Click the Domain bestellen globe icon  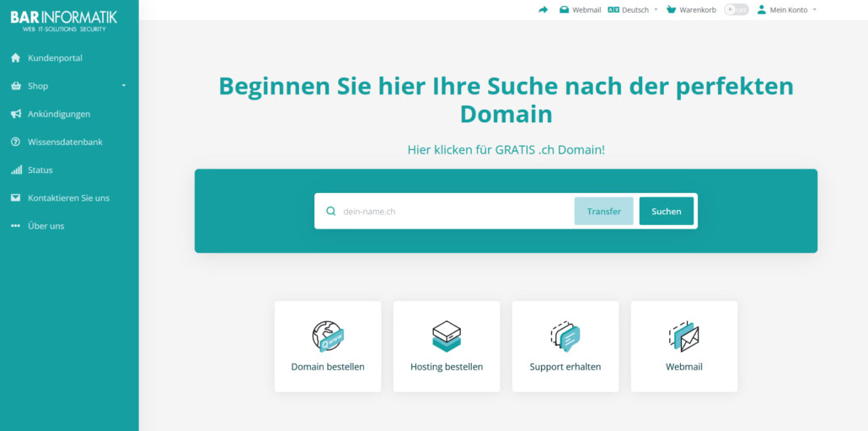pos(328,336)
